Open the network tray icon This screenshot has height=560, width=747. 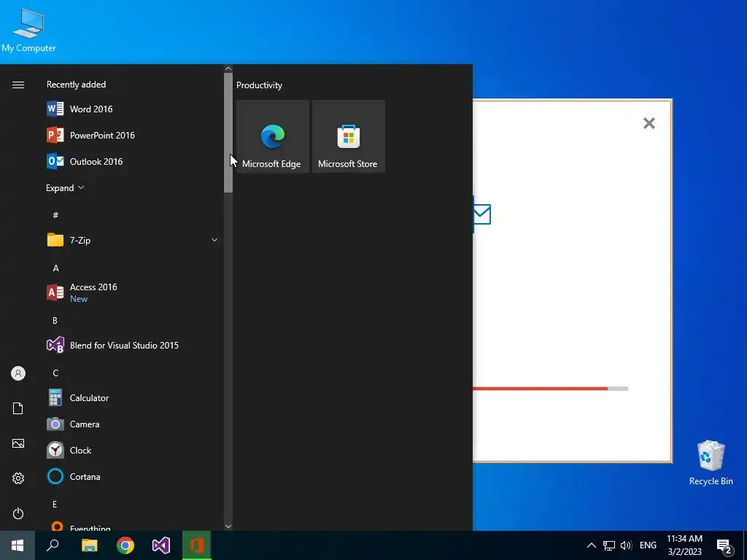609,545
